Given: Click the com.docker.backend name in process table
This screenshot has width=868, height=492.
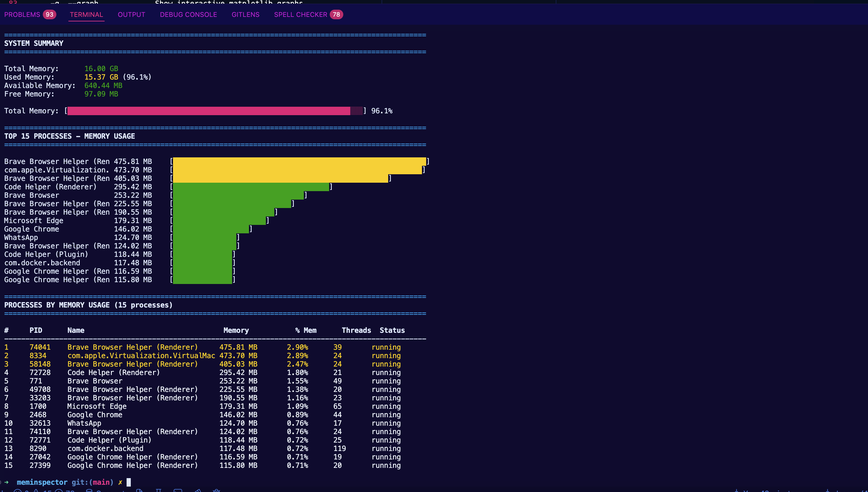Looking at the screenshot, I should (105, 448).
